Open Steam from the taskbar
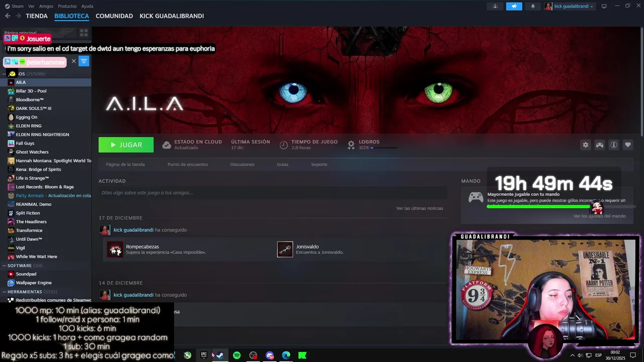 [220, 355]
